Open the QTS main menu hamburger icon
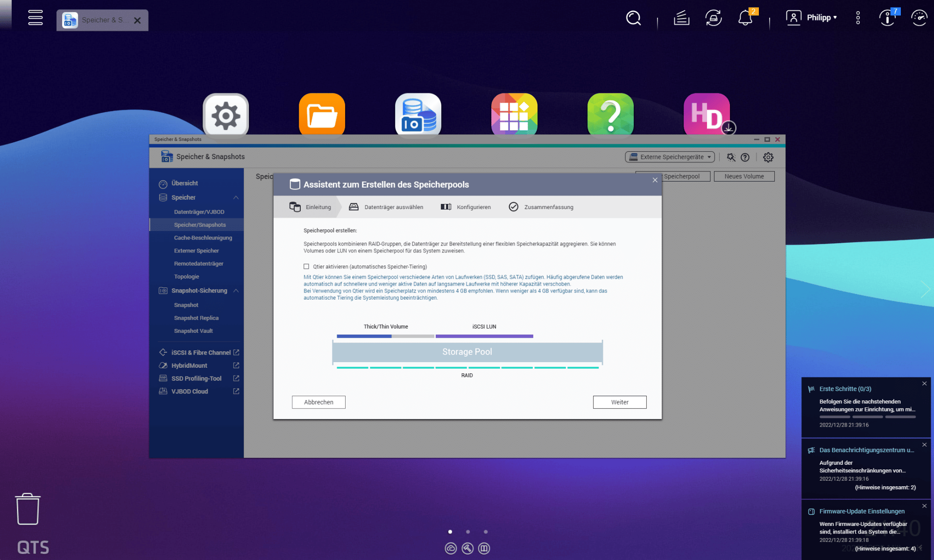The height and width of the screenshot is (560, 934). 35,18
